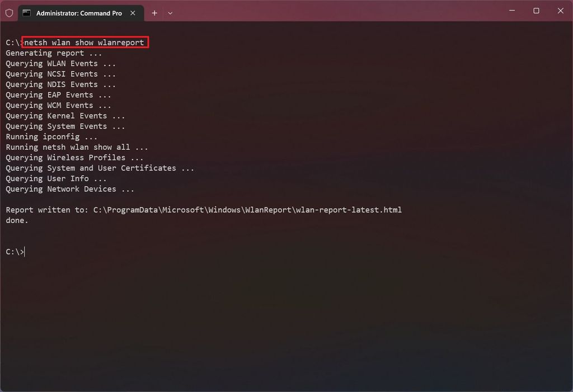Click the 'Querying WLAN Events ...' line
This screenshot has width=573, height=392.
(60, 63)
